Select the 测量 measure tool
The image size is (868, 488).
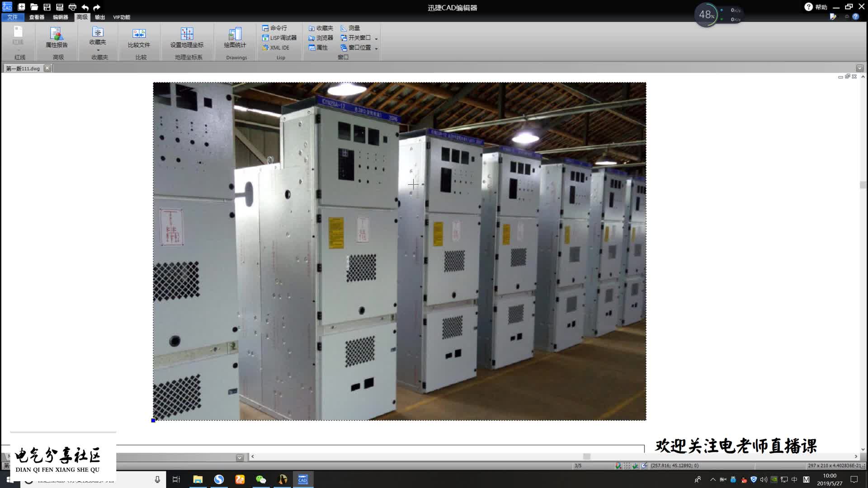[350, 28]
